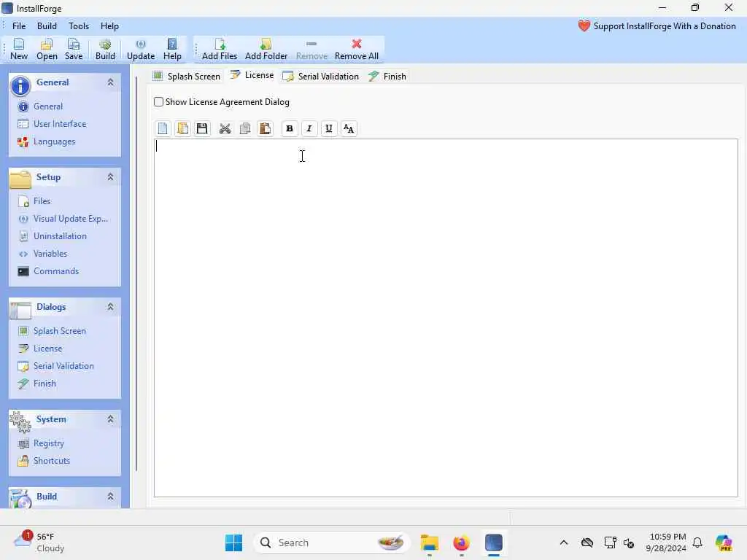
Task: Open the clock showing 10:59 PM
Action: coord(665,542)
